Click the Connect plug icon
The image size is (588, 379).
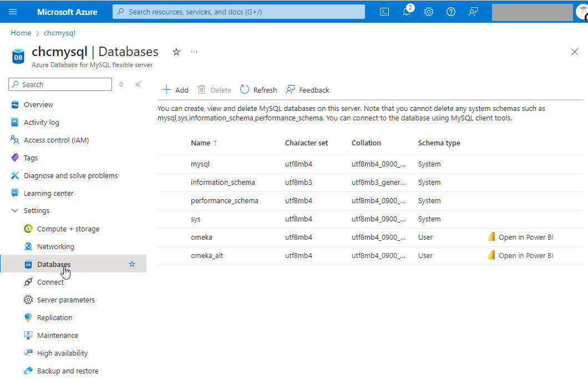coord(28,282)
